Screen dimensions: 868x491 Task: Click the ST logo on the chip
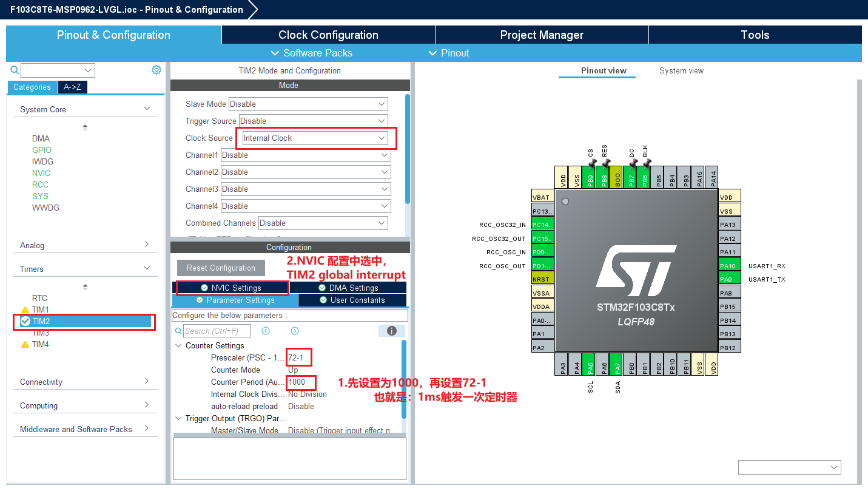pyautogui.click(x=636, y=270)
